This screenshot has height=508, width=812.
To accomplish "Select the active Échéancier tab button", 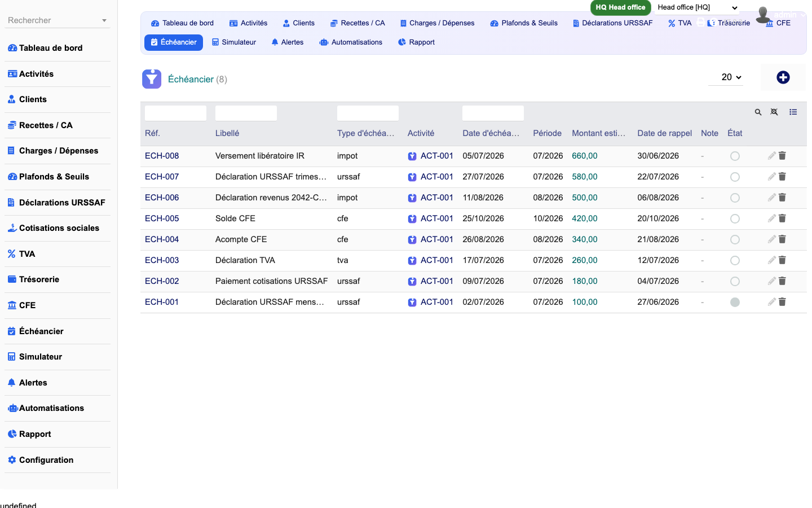I will (x=174, y=42).
